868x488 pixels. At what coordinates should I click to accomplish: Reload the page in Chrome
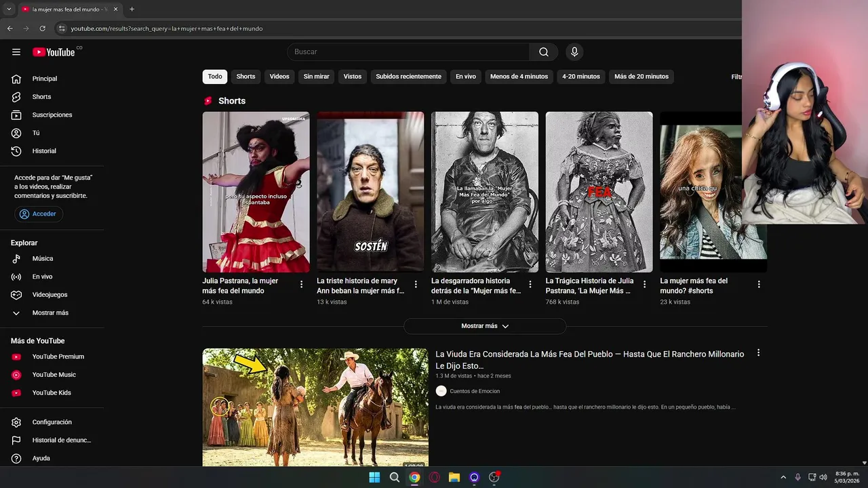pos(42,28)
